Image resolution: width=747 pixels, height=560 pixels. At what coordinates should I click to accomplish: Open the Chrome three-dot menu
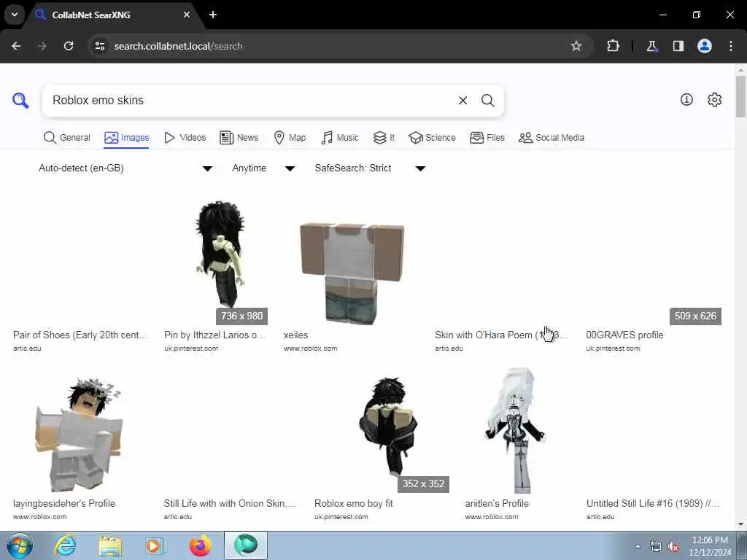point(731,46)
